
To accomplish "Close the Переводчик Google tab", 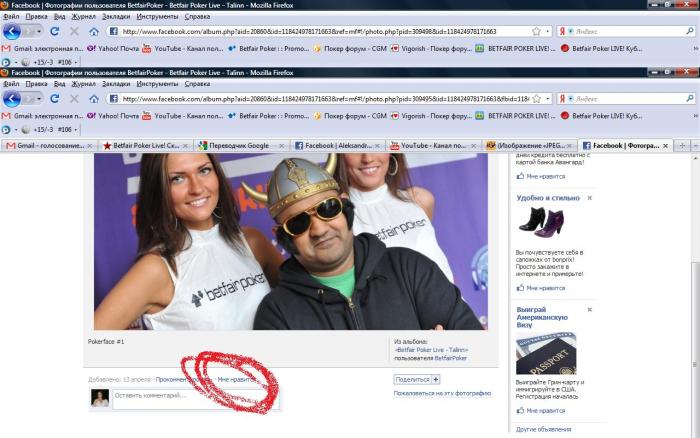I will 282,146.
